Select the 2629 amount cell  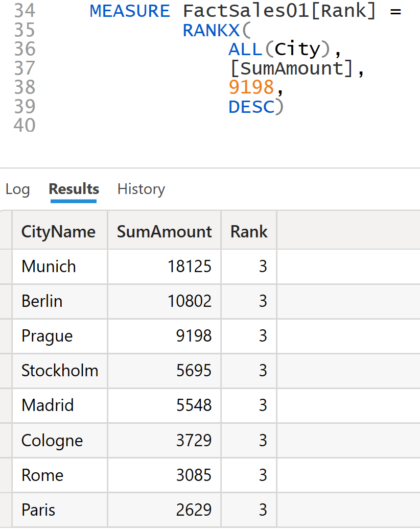(194, 510)
